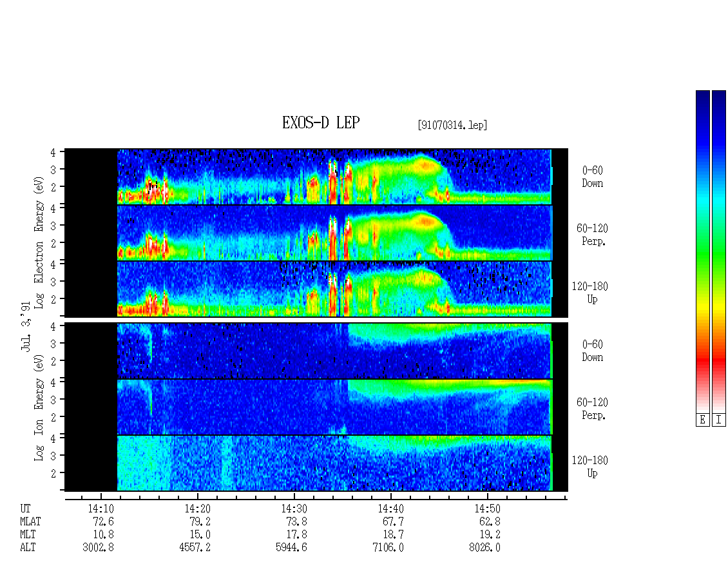Click the MLT value 19.2

[490, 535]
